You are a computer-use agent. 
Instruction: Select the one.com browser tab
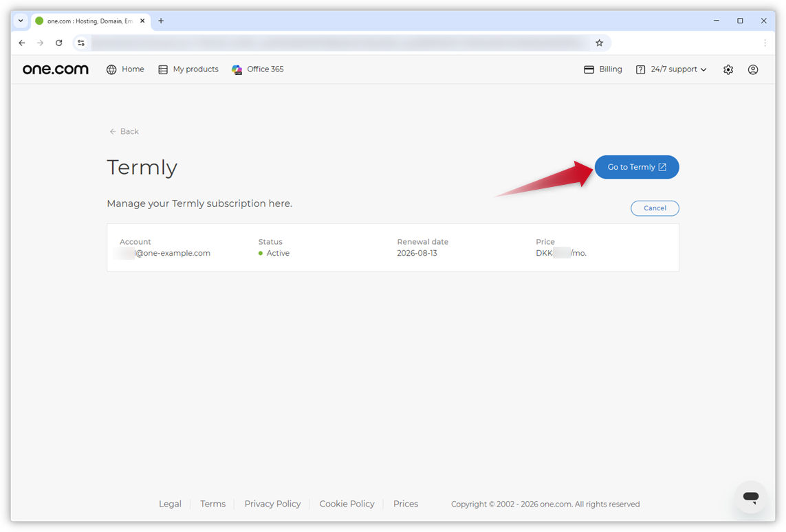(x=90, y=21)
